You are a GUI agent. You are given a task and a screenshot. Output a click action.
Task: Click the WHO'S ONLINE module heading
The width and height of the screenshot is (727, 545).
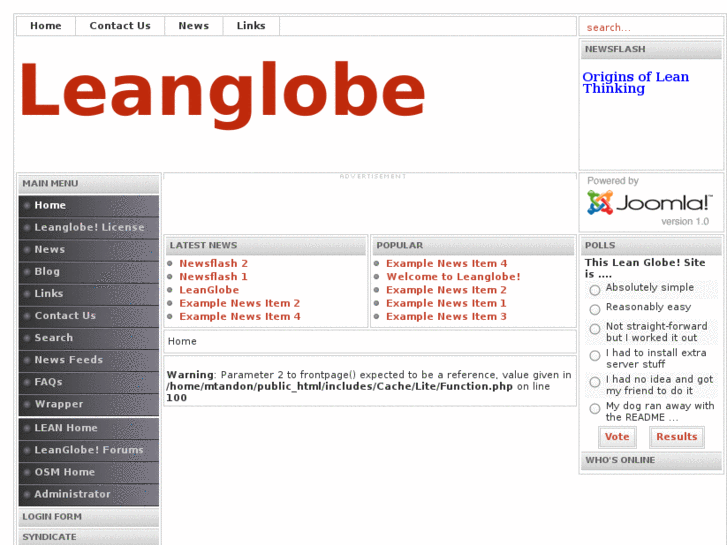[x=651, y=461]
